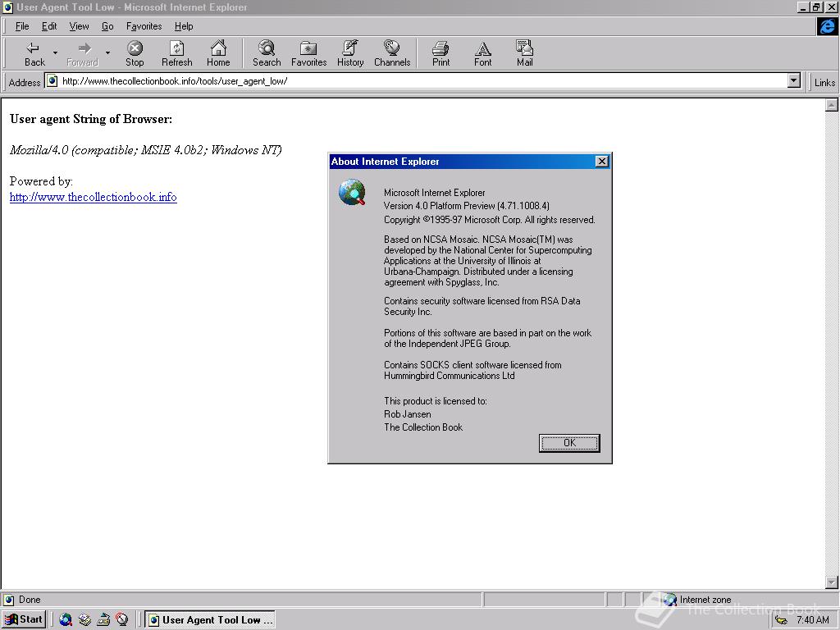Expand the Forward button history arrow
This screenshot has width=840, height=630.
107,53
